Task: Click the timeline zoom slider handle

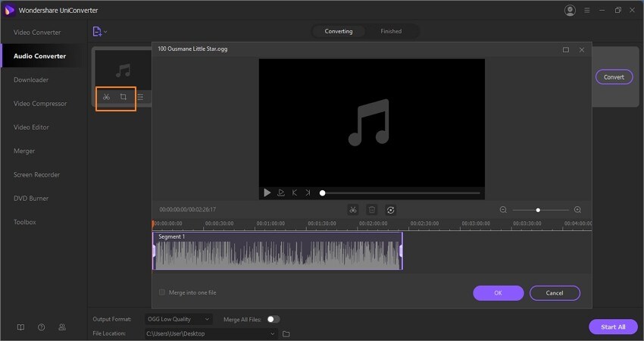Action: pyautogui.click(x=538, y=210)
